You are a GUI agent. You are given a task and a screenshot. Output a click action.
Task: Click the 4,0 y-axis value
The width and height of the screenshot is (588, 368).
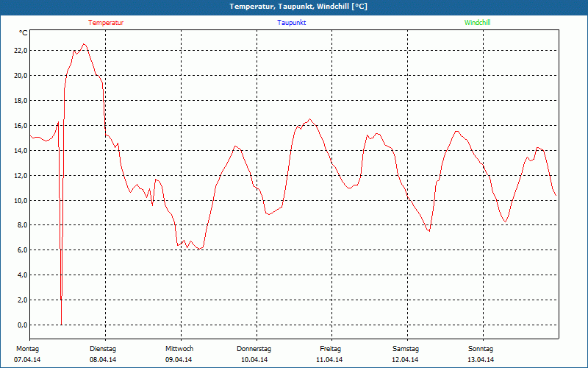pyautogui.click(x=23, y=275)
